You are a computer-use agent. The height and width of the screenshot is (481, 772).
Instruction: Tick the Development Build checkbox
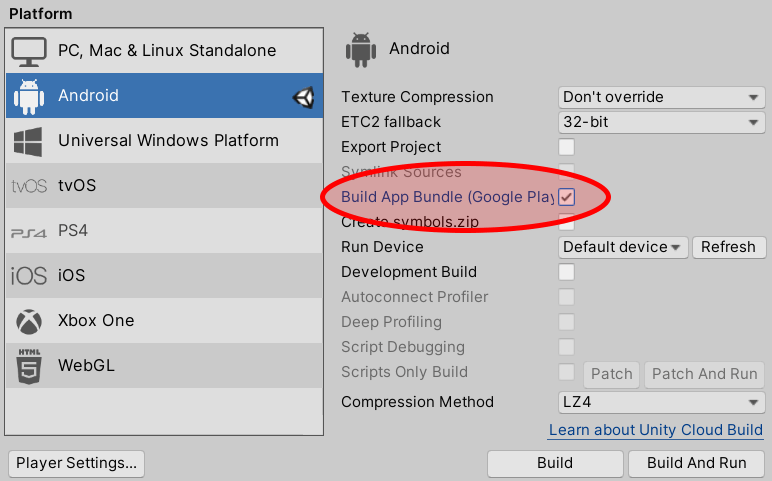566,272
